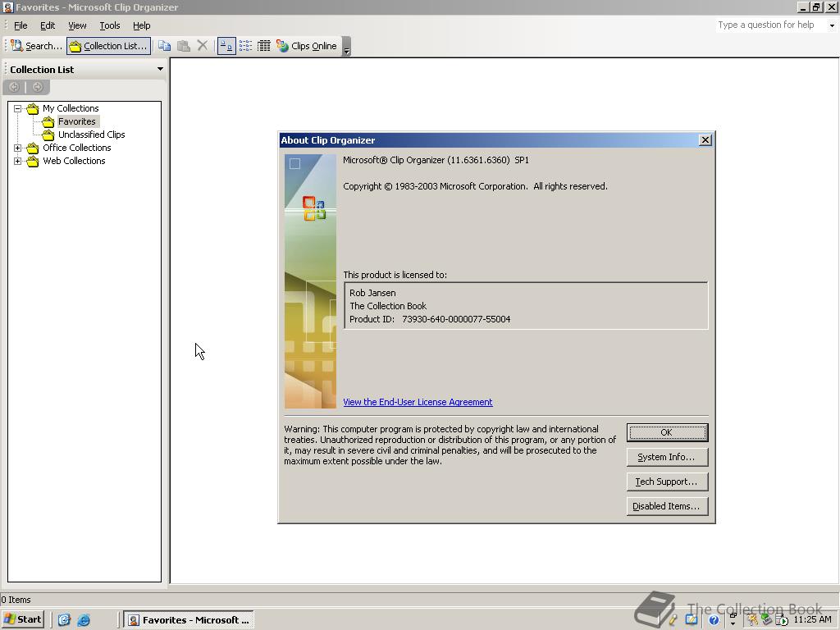This screenshot has width=840, height=630.
Task: Select the Favorites collection
Action: coord(76,121)
